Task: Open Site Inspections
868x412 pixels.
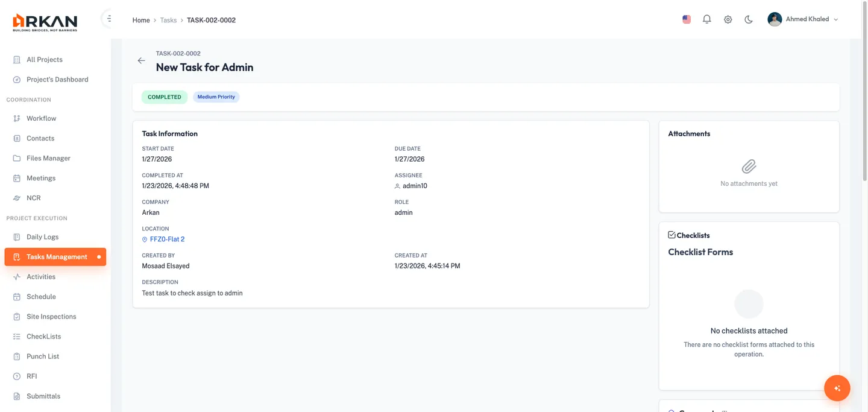Action: pos(51,316)
